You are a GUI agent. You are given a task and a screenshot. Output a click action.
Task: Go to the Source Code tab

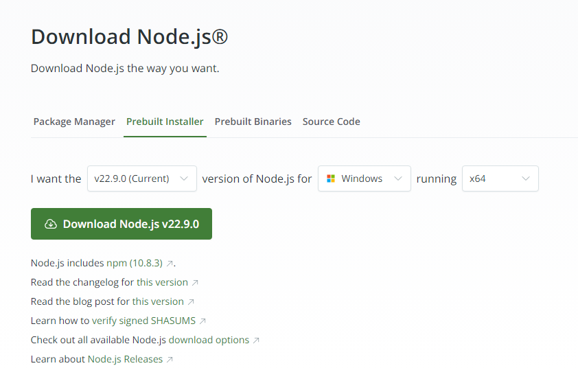pos(331,122)
